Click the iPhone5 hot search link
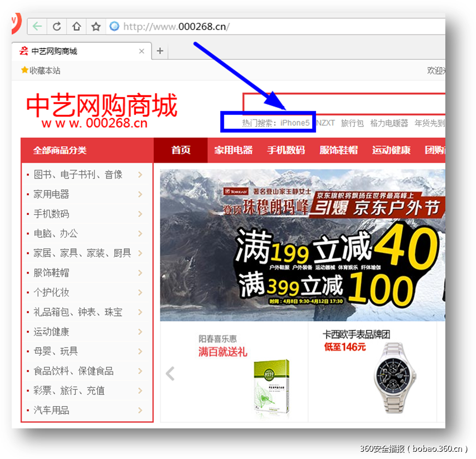This screenshot has height=459, width=476. (x=297, y=123)
